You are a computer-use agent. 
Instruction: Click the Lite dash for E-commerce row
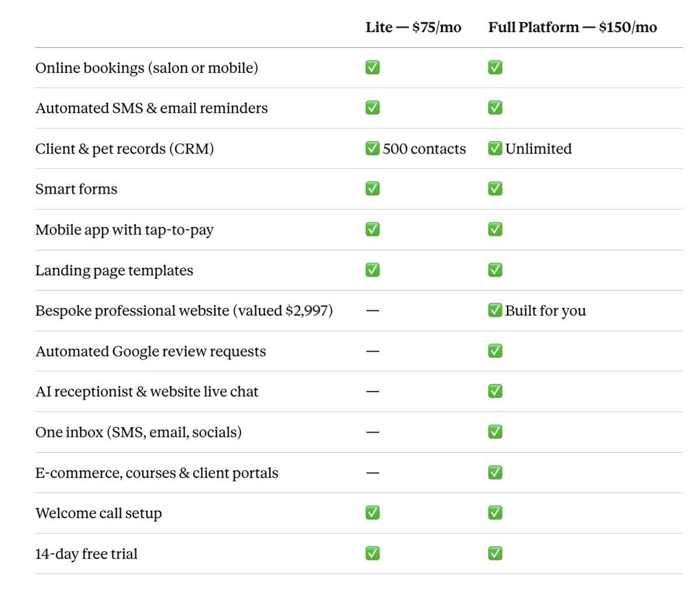[373, 473]
